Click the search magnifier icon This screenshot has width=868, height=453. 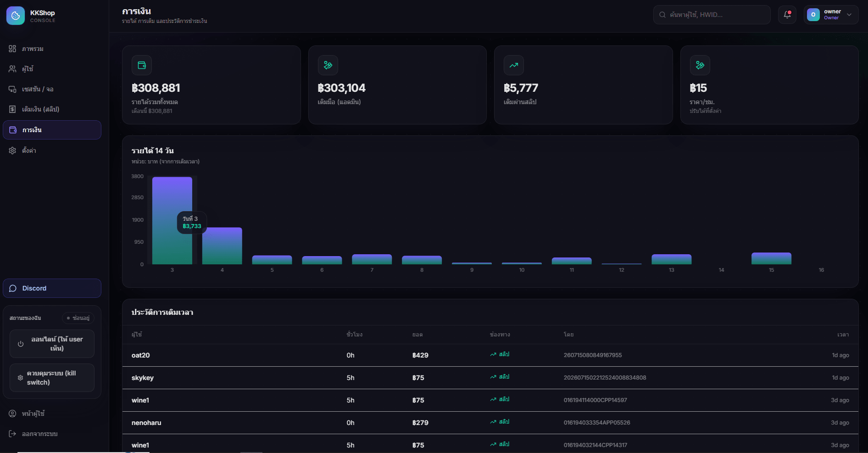point(662,15)
